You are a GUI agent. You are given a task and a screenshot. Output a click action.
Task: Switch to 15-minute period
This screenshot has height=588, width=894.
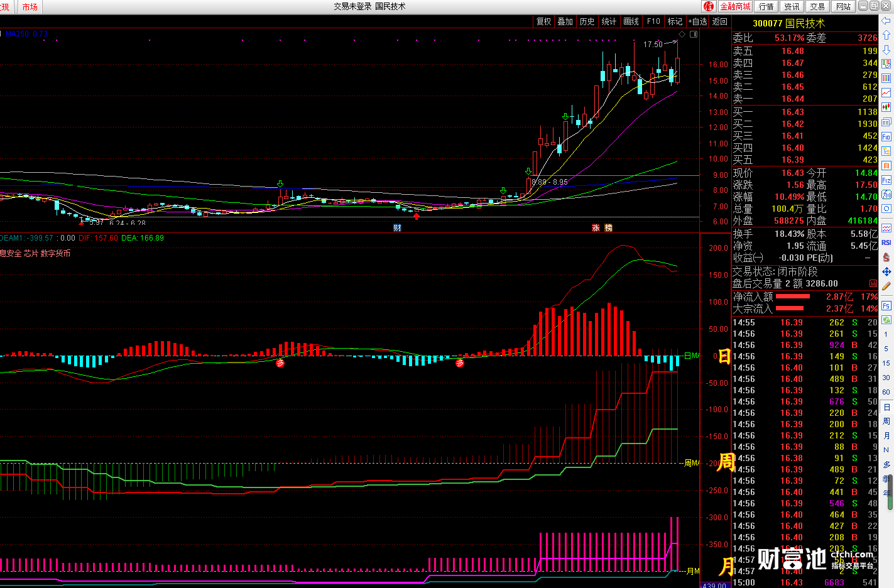point(886,363)
